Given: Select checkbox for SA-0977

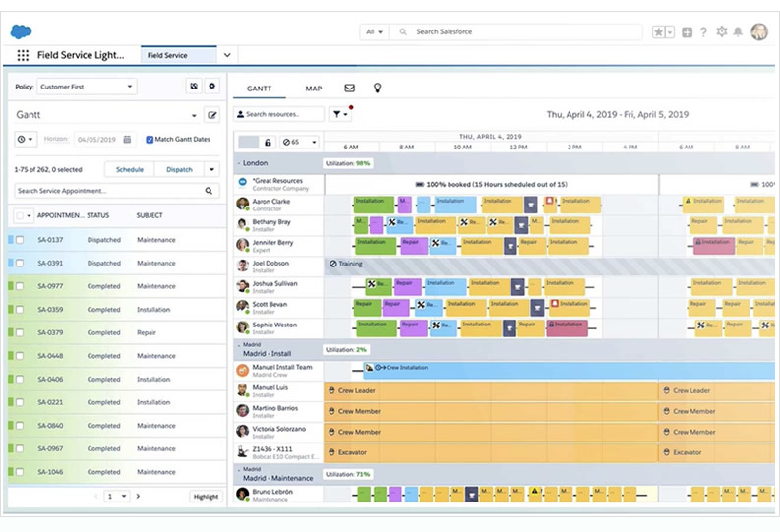Looking at the screenshot, I should 20,286.
